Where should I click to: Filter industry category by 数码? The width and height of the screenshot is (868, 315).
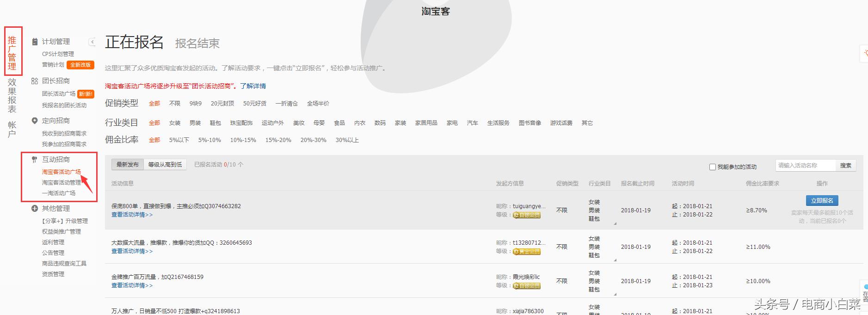pos(380,123)
